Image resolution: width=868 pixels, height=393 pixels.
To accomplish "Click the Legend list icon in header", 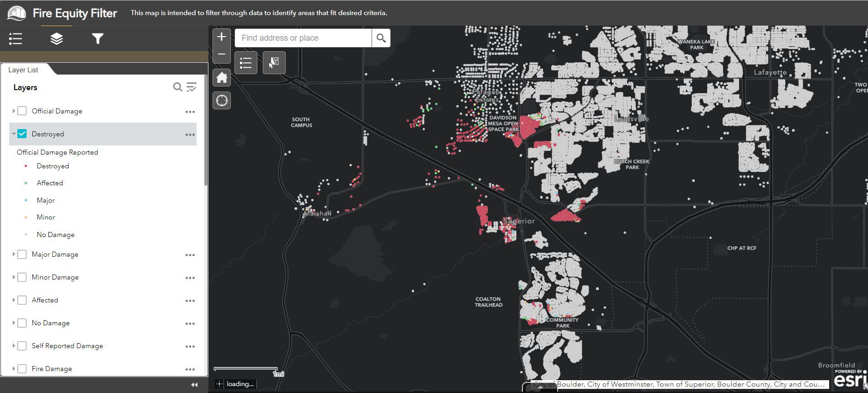I will (16, 39).
